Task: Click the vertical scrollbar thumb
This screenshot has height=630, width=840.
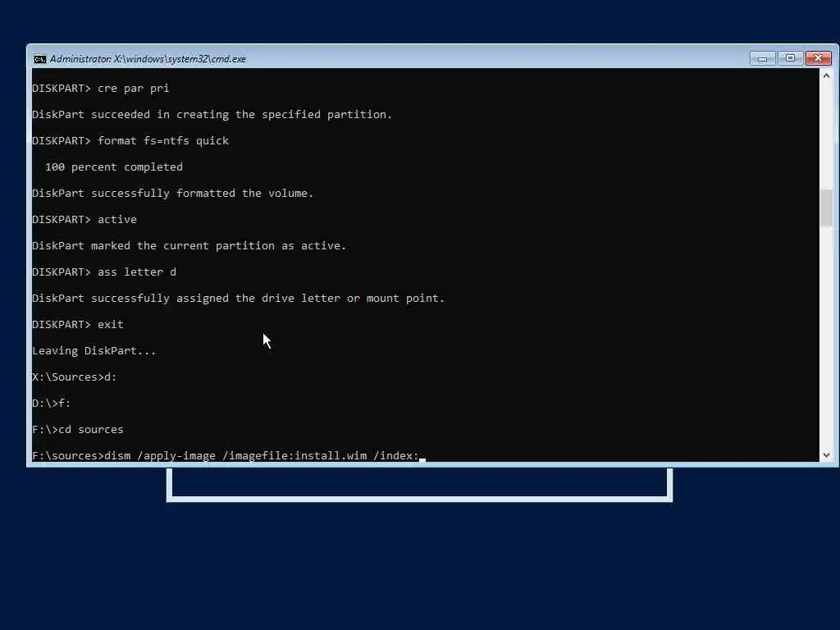Action: pos(826,208)
